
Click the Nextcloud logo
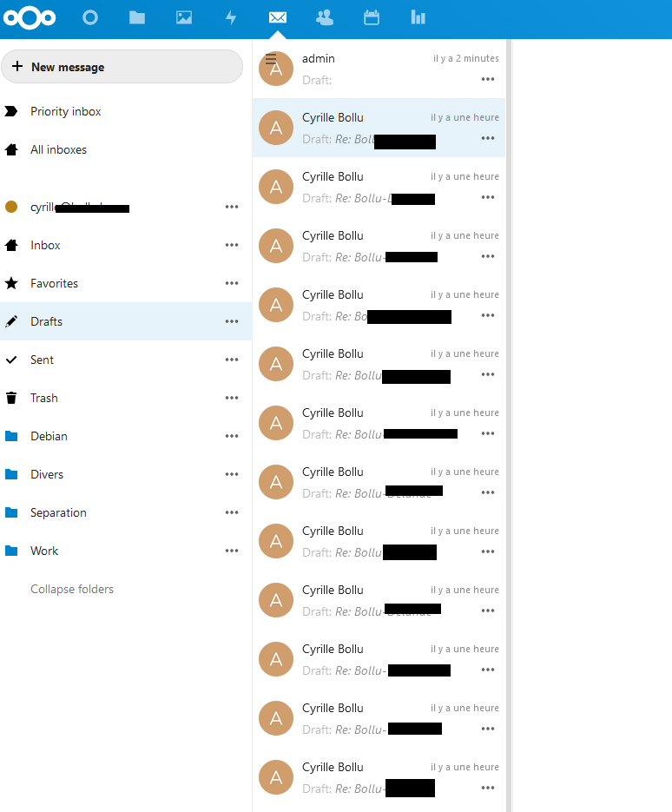30,17
